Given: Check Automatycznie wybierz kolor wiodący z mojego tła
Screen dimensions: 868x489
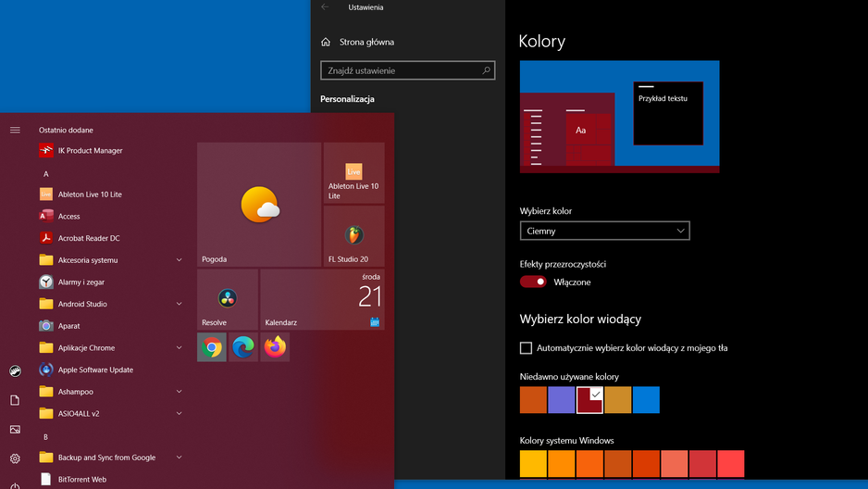Looking at the screenshot, I should (x=526, y=348).
